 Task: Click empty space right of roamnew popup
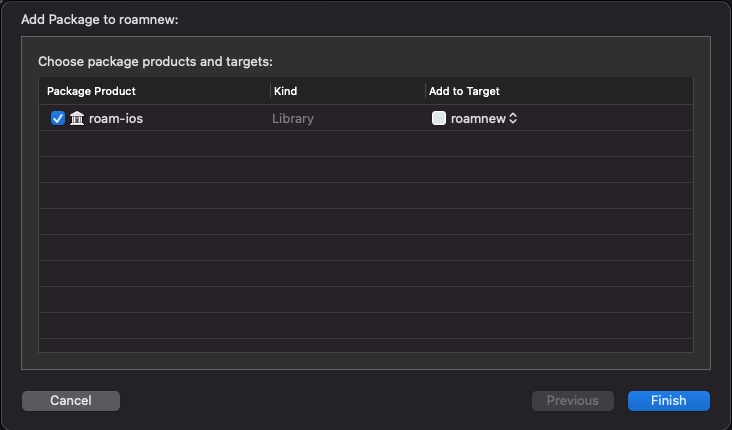coord(605,118)
